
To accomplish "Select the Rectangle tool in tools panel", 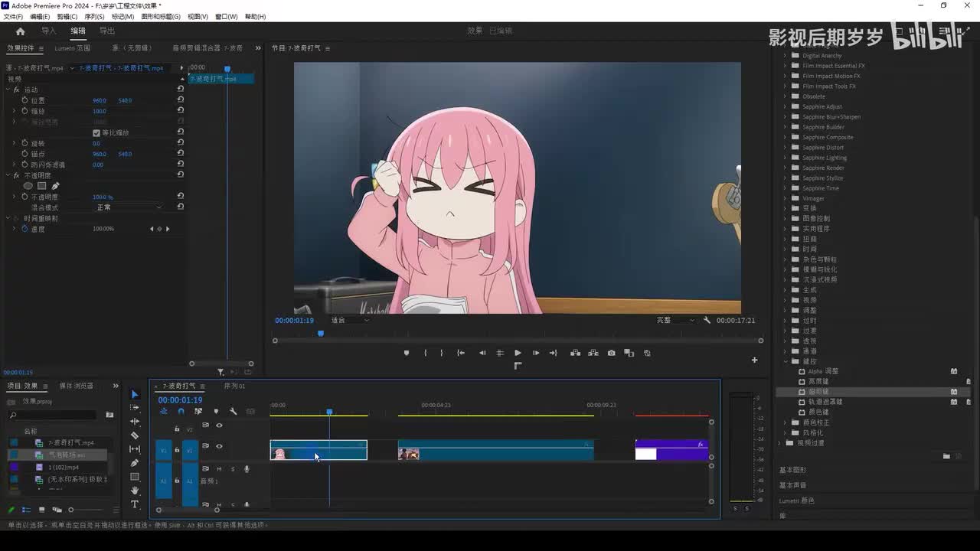I will pos(135,477).
